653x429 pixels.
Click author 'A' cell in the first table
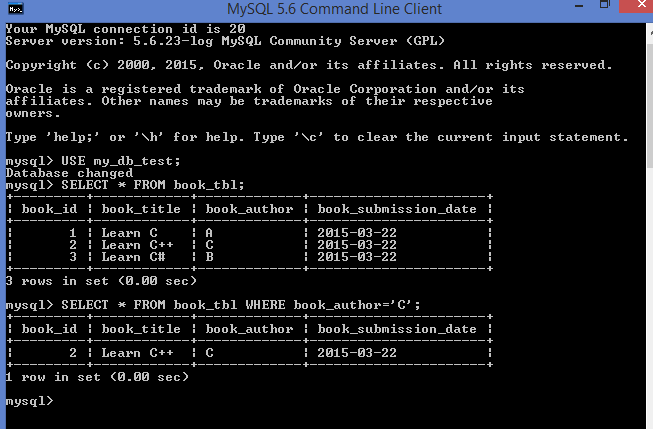209,233
